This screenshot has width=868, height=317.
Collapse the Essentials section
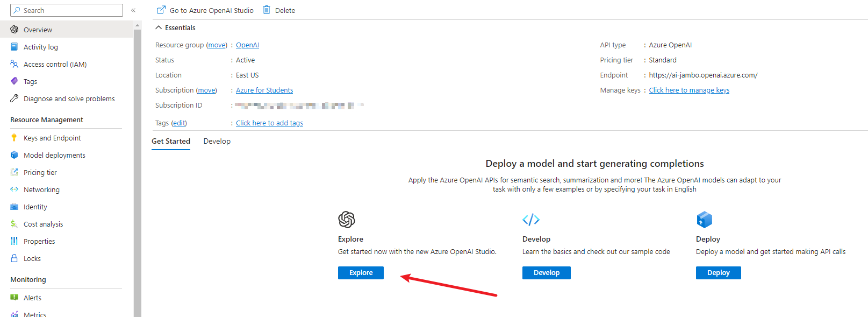(x=159, y=27)
